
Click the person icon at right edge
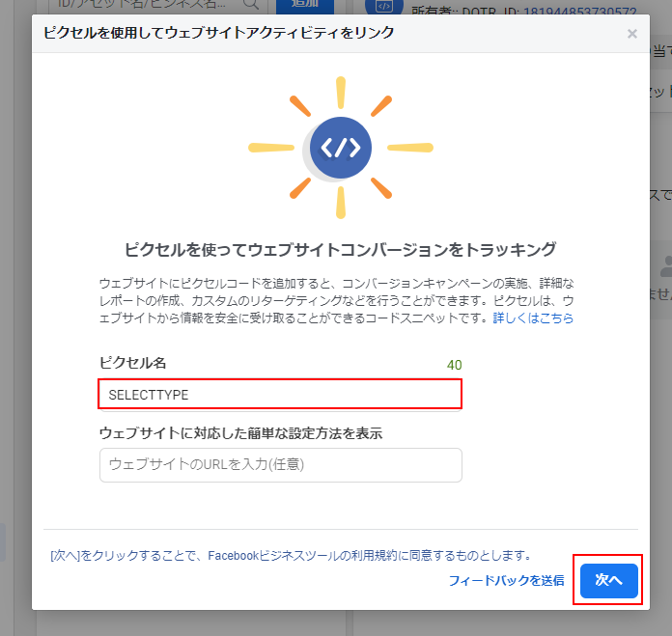pos(664,264)
